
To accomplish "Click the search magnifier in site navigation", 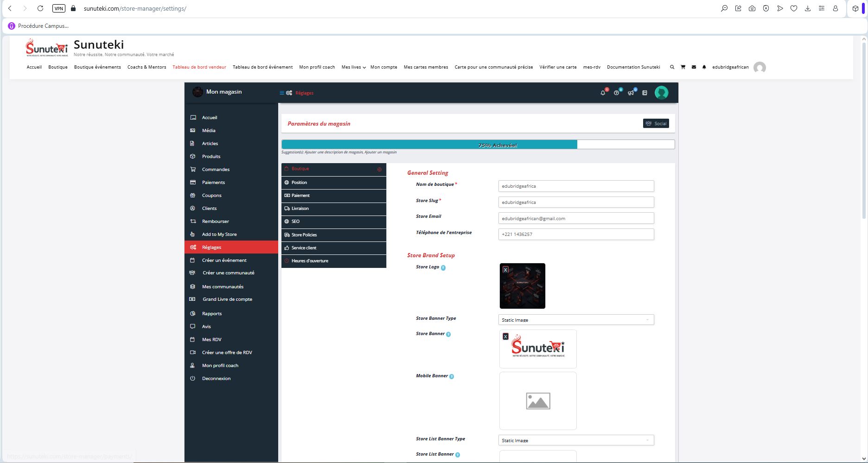I will (672, 67).
